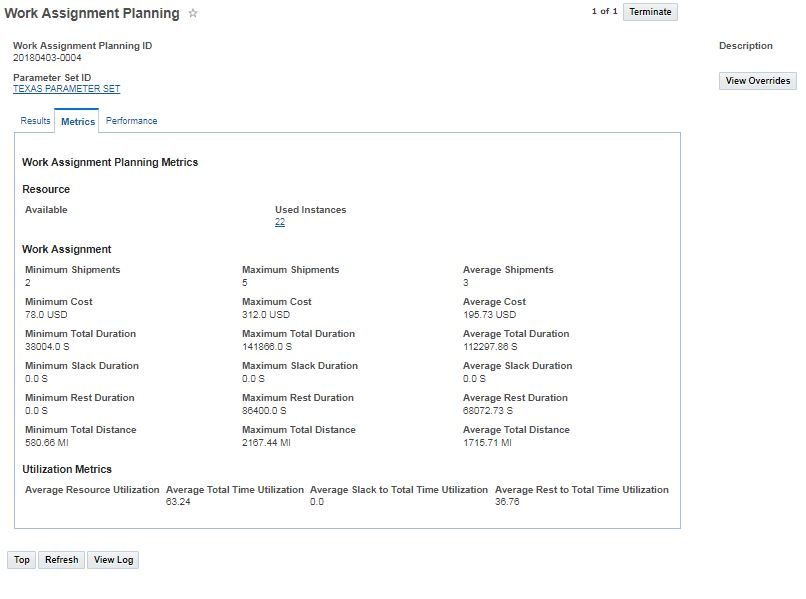
Task: Select the Metrics tab
Action: pos(77,122)
